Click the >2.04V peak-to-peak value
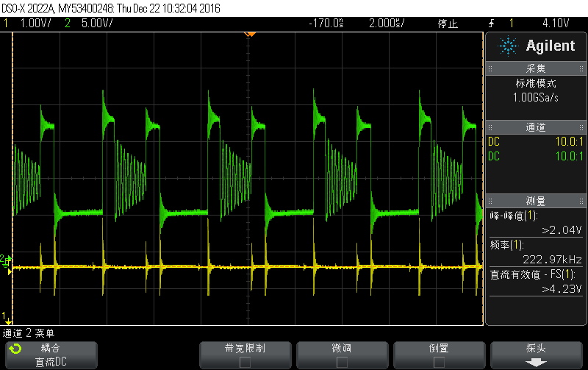This screenshot has height=370, width=588. point(562,230)
